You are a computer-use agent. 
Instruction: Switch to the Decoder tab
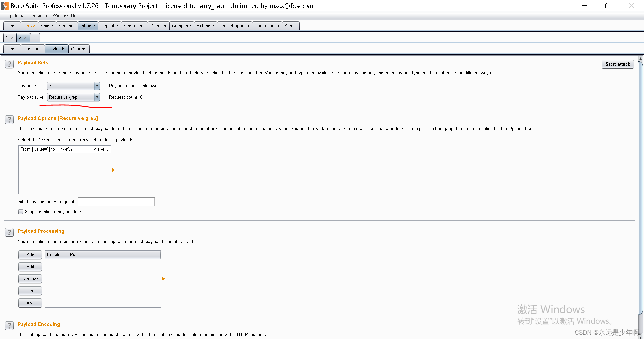[x=158, y=26]
